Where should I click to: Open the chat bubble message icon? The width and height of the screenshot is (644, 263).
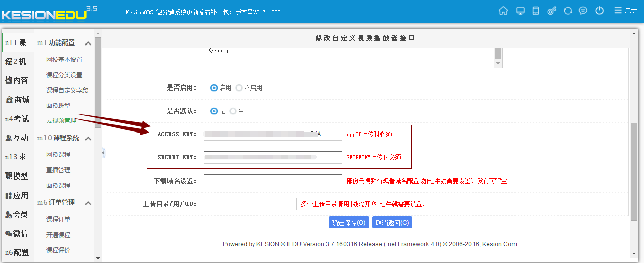click(583, 11)
